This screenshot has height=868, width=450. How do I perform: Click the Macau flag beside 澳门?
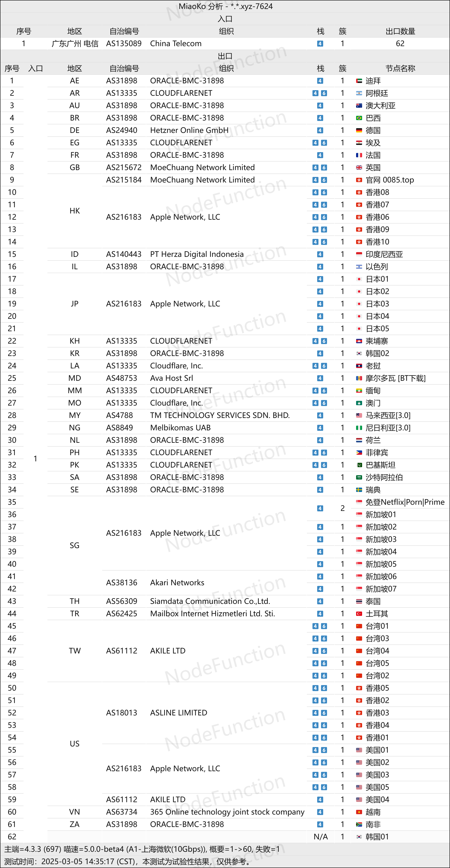359,403
